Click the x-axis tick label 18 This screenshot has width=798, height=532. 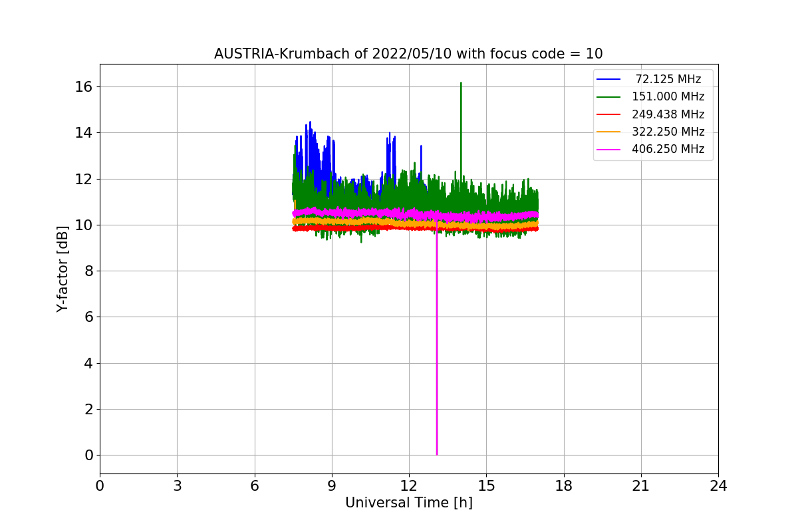(x=564, y=486)
